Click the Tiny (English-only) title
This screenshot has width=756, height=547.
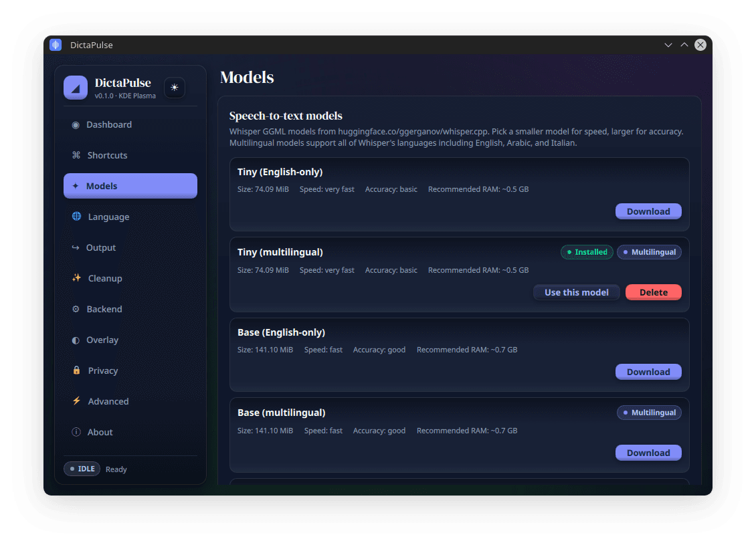(x=280, y=172)
